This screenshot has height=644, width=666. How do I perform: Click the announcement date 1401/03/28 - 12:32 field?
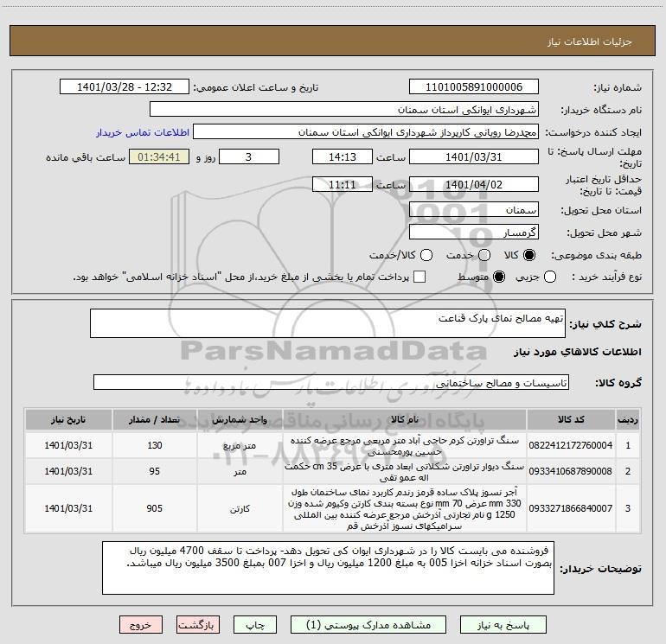click(125, 87)
